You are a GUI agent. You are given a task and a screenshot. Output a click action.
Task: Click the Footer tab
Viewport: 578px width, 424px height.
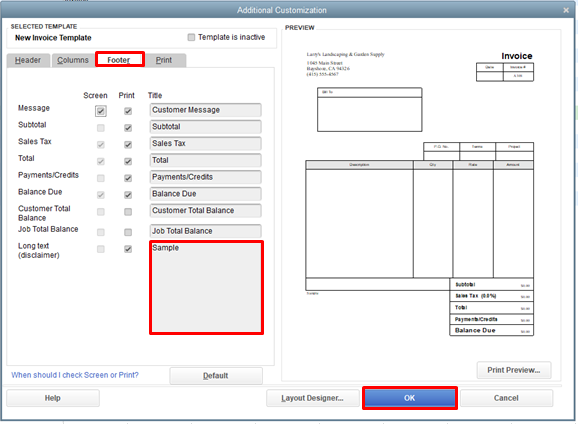click(119, 60)
